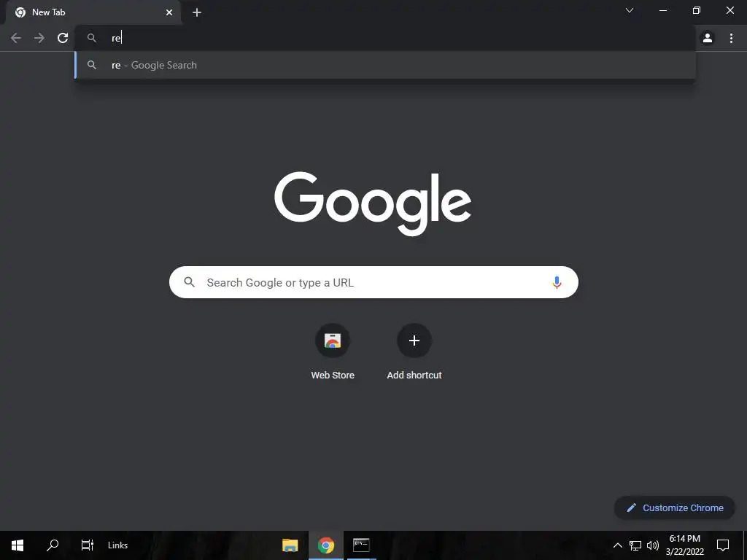Go back using the back arrow
Viewport: 747px width, 560px height.
pos(16,38)
